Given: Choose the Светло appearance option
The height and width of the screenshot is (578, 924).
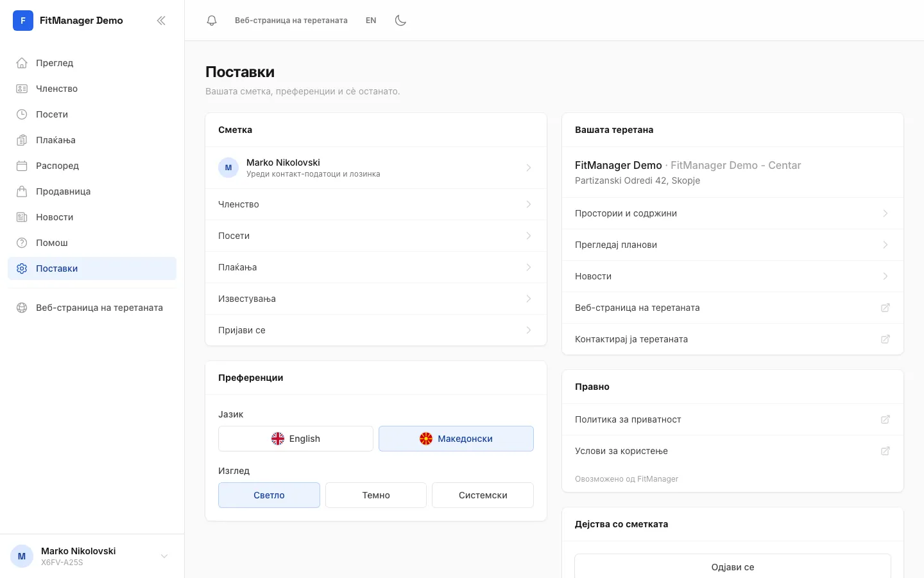Looking at the screenshot, I should (269, 495).
